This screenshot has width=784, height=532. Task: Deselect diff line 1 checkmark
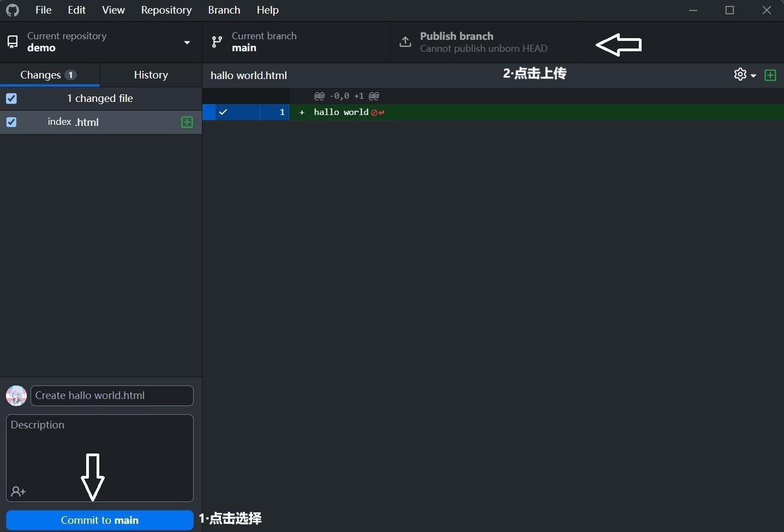pos(223,112)
